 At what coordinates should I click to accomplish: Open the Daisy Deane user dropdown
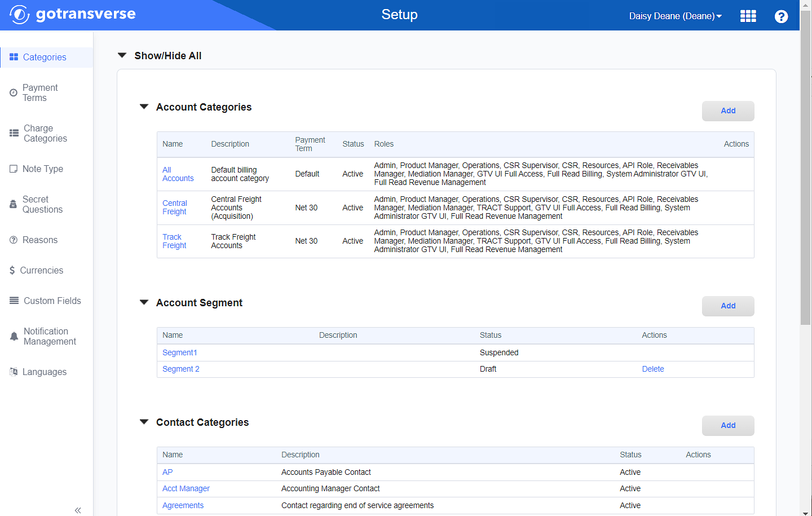(x=676, y=16)
